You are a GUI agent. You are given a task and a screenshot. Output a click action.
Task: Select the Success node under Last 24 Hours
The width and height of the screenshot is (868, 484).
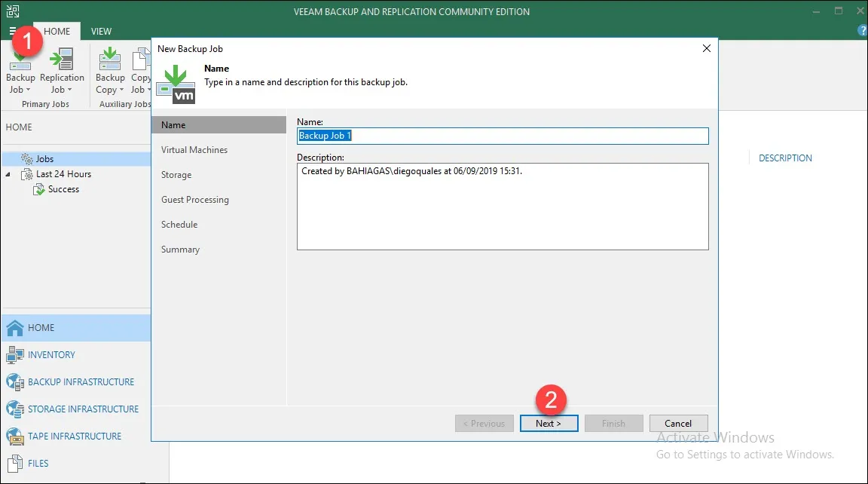coord(63,189)
